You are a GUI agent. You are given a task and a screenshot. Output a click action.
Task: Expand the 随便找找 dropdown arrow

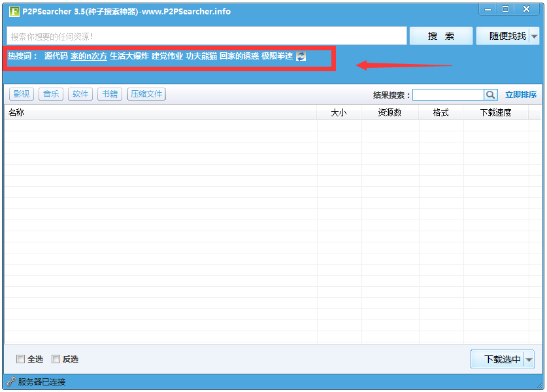(x=534, y=37)
